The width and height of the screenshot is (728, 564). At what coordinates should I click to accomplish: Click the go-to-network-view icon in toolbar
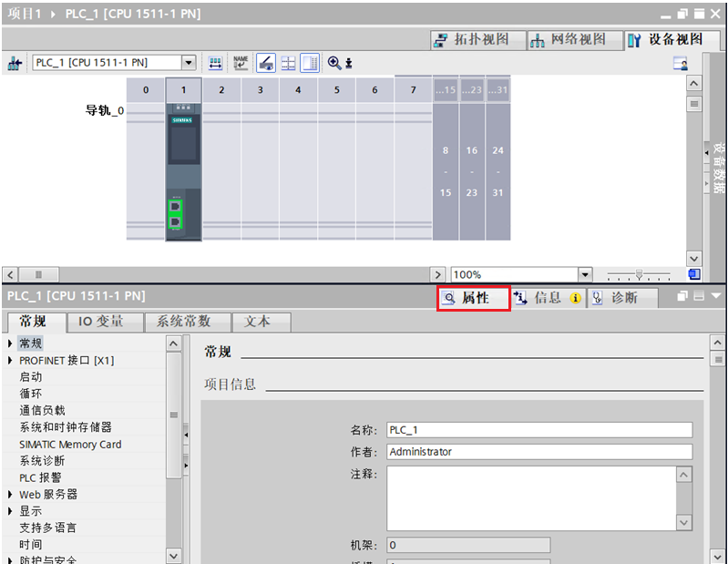point(15,63)
